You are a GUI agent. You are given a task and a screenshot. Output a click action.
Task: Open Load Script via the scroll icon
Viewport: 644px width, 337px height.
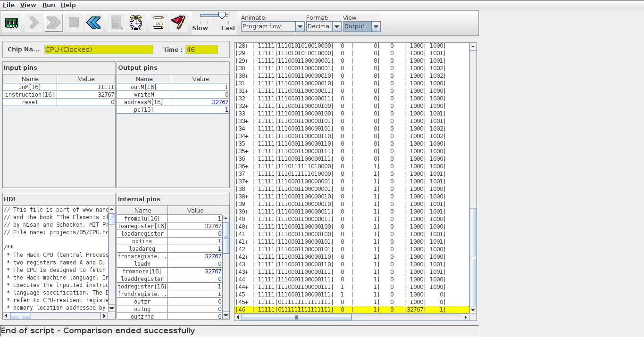(x=159, y=23)
